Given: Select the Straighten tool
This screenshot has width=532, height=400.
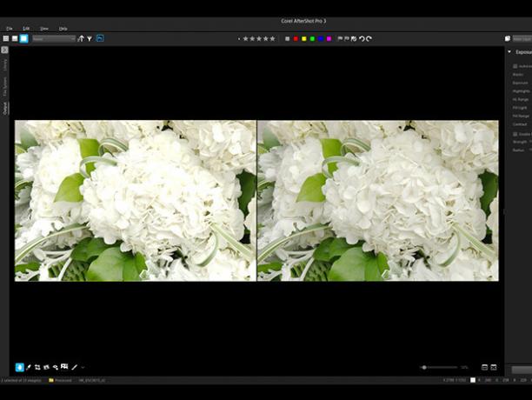Looking at the screenshot, I should 46,367.
